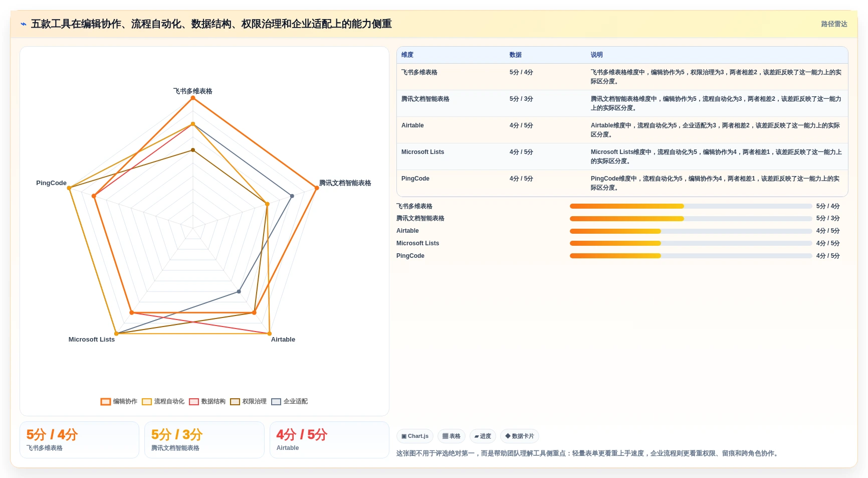Click the radar point at Airtable outer vertex
868x478 pixels.
270,334
